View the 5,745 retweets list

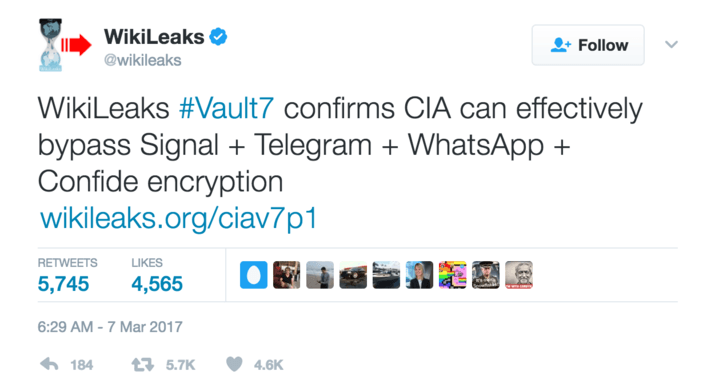click(x=63, y=284)
